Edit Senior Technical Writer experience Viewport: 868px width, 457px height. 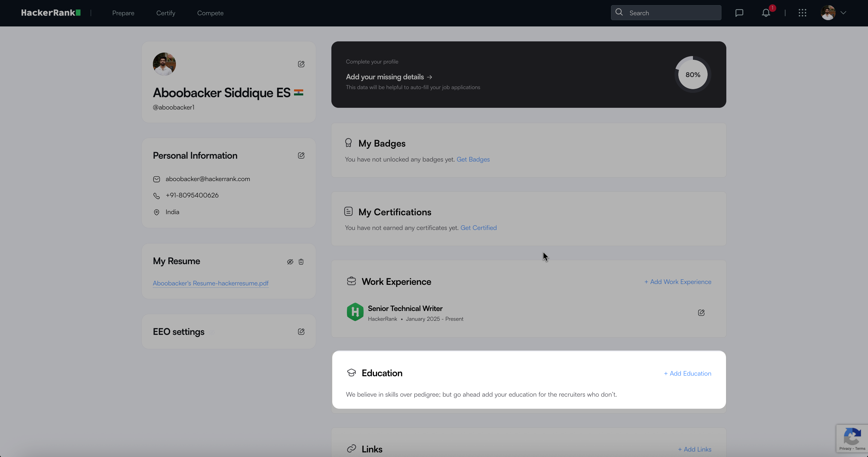[701, 313]
